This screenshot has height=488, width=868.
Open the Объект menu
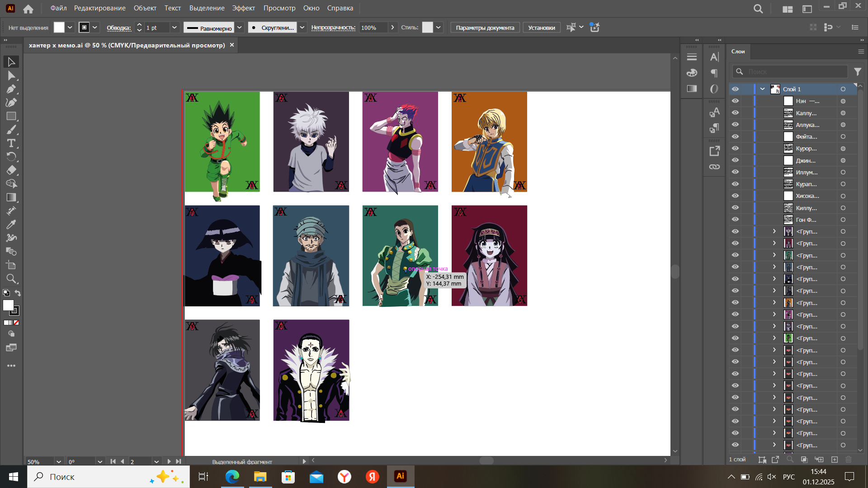[145, 8]
